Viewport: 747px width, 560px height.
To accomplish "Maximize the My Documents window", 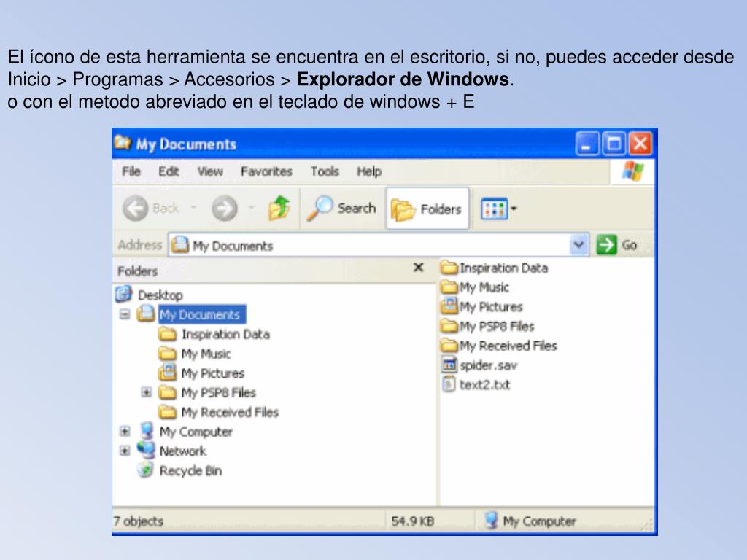I will pyautogui.click(x=614, y=144).
